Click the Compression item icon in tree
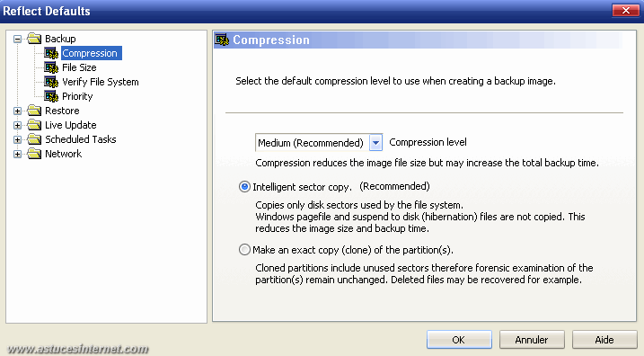This screenshot has width=644, height=356. 51,53
